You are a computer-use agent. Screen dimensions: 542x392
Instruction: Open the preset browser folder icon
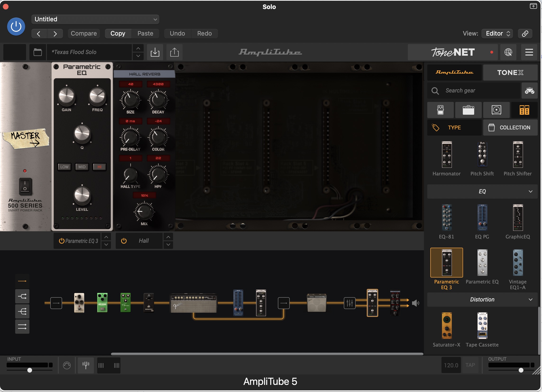click(37, 52)
